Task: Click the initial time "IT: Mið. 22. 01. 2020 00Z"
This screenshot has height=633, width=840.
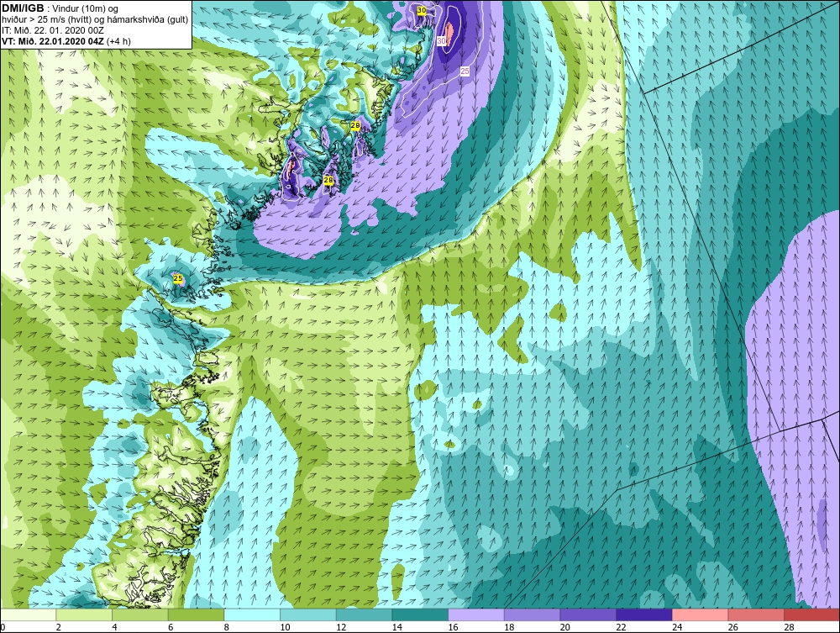Action: click(x=52, y=30)
